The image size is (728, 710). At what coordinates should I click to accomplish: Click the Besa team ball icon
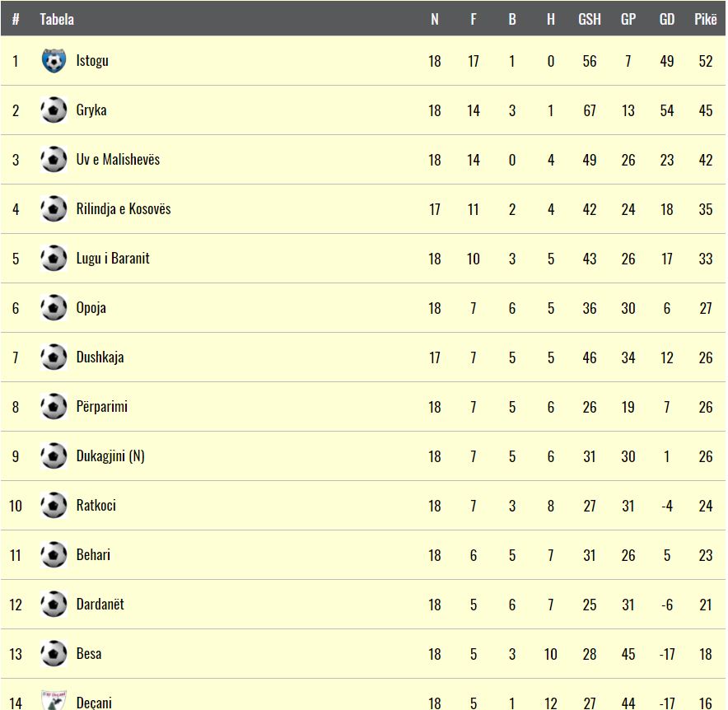coord(54,654)
